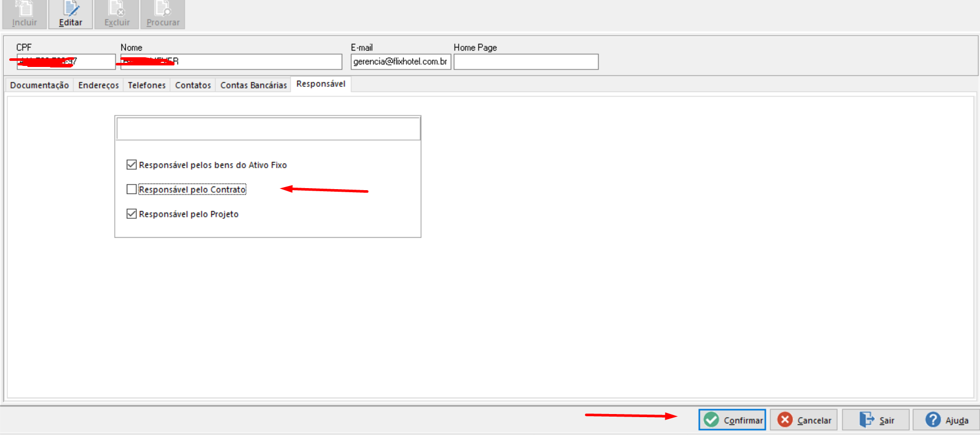
Task: Click the Confirmar button
Action: pyautogui.click(x=732, y=420)
